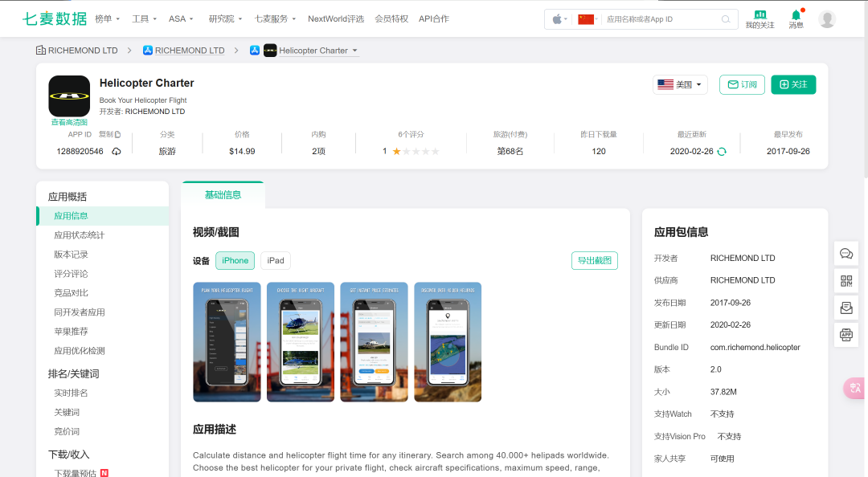
Task: Expand the Helicopter Charter breadcrumb dropdown
Action: coord(355,51)
